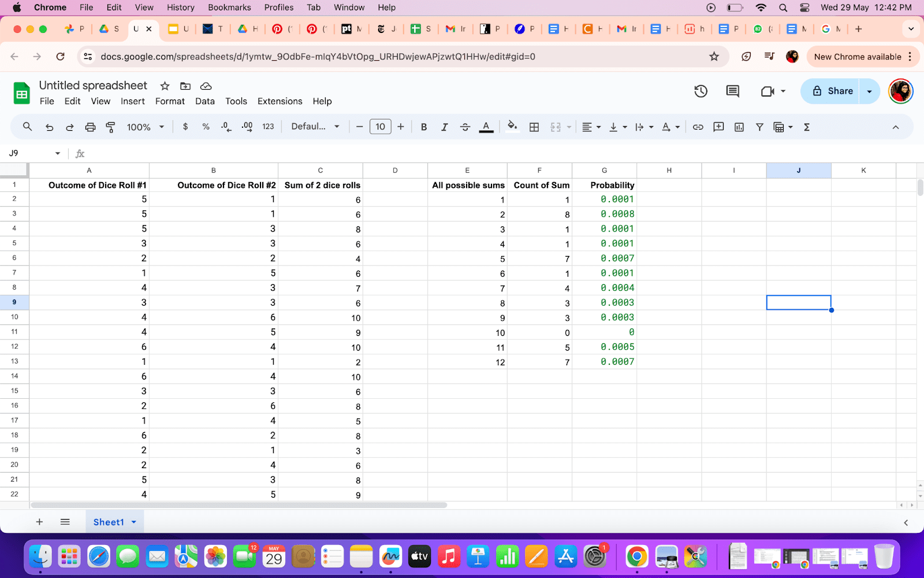Screen dimensions: 924x578
Task: Insert a chart
Action: [x=739, y=127]
